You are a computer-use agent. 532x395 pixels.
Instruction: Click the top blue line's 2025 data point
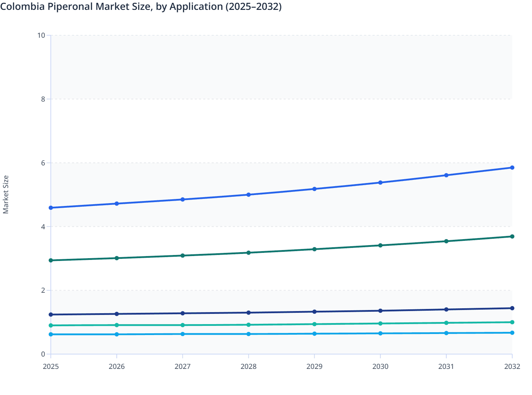pyautogui.click(x=51, y=208)
